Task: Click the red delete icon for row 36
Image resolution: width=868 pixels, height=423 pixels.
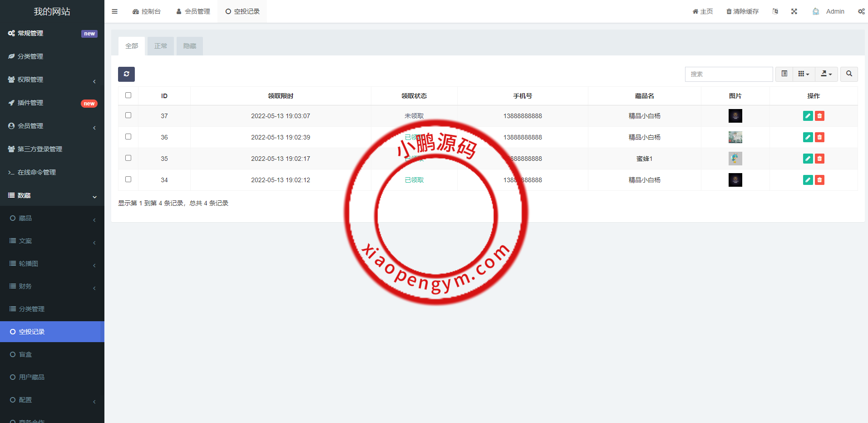Action: pos(819,137)
